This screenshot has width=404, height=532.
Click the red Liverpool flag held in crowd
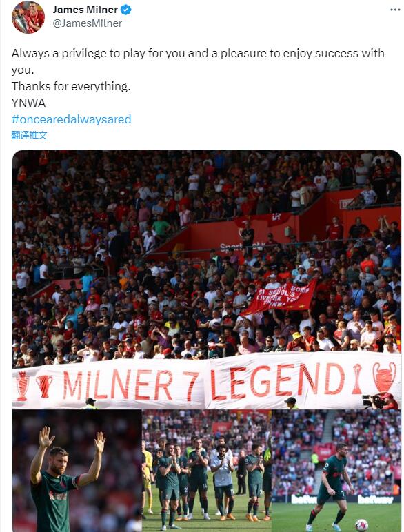[x=279, y=298]
